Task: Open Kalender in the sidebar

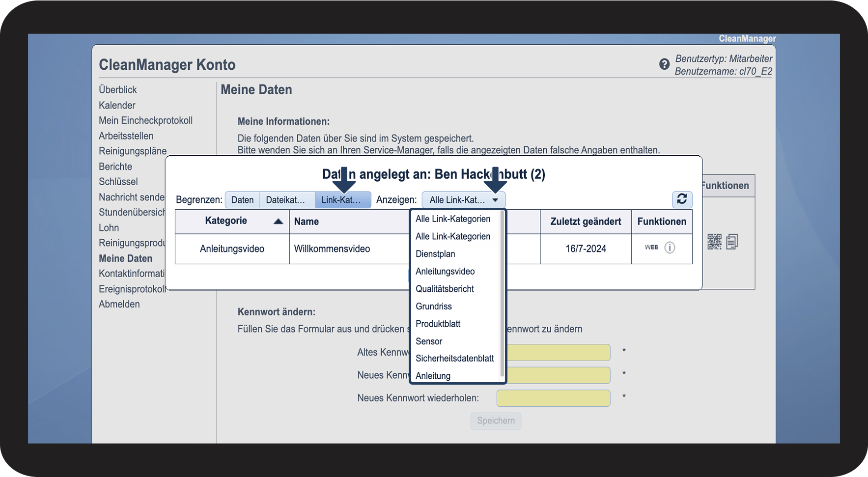Action: [117, 106]
